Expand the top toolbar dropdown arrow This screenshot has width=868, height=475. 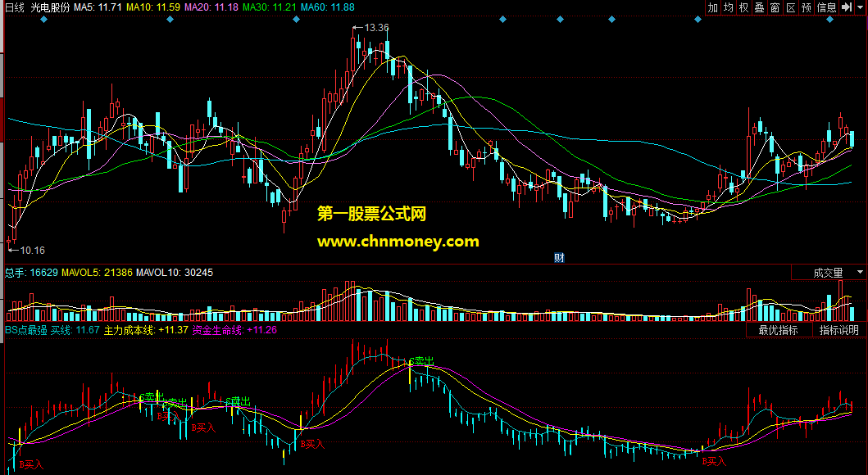(x=861, y=7)
